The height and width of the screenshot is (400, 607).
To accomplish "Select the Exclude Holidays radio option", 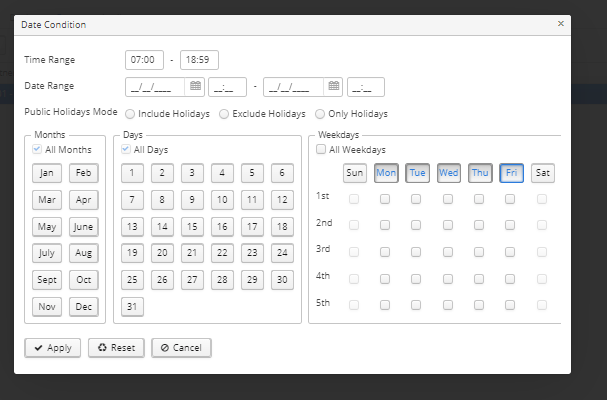I will 224,114.
